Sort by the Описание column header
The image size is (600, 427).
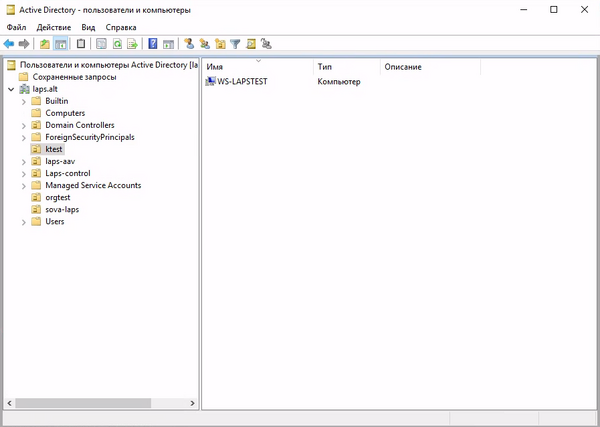430,67
